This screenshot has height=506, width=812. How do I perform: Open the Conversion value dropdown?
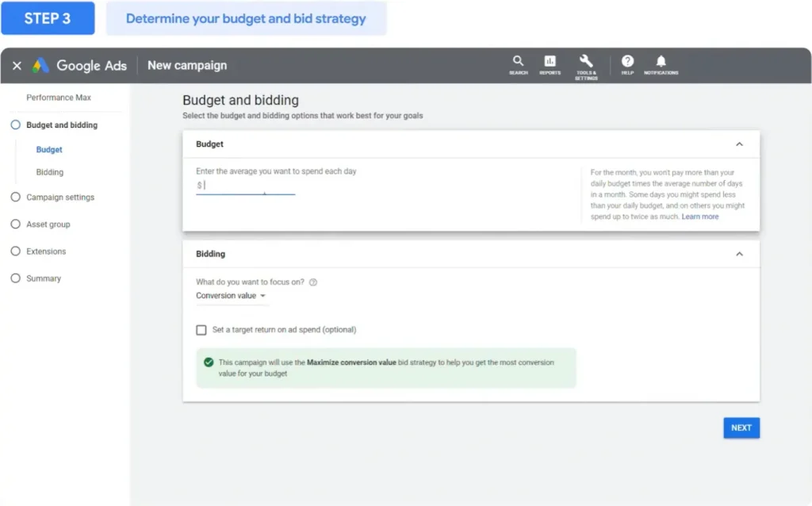tap(231, 296)
